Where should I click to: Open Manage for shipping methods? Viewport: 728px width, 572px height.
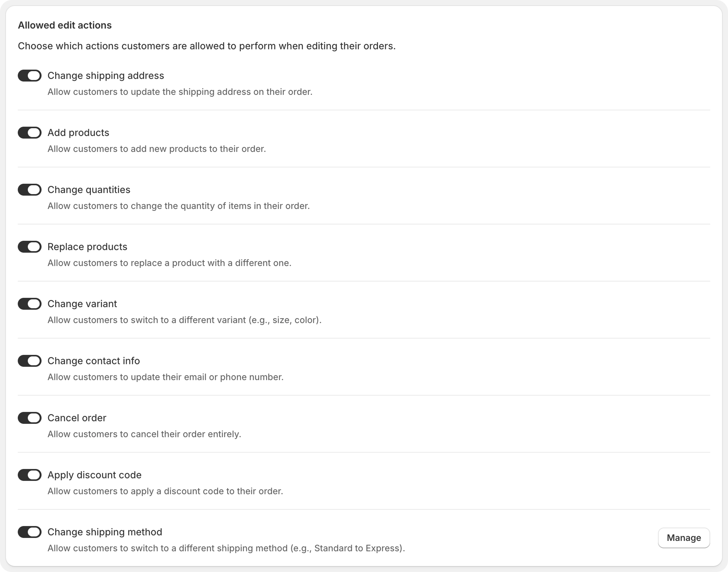coord(684,538)
